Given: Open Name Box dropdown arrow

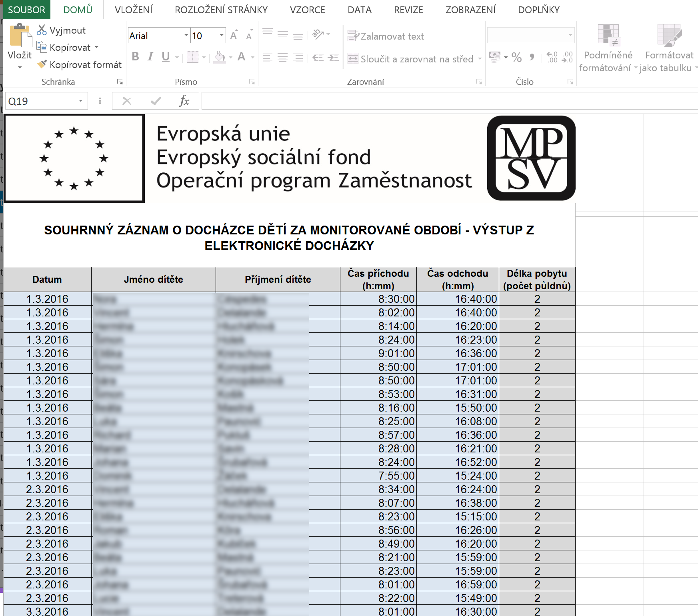Looking at the screenshot, I should coord(80,101).
